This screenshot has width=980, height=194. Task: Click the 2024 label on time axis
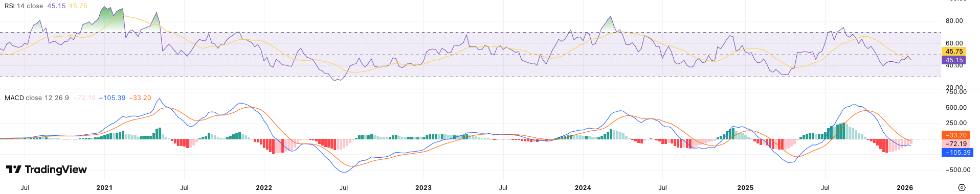(x=583, y=187)
